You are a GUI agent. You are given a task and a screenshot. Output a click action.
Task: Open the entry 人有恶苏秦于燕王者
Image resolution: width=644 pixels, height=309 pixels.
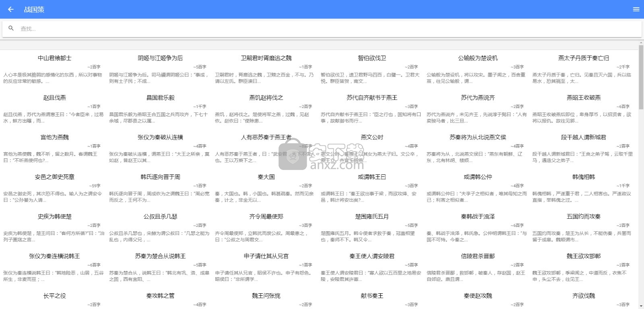tap(266, 137)
